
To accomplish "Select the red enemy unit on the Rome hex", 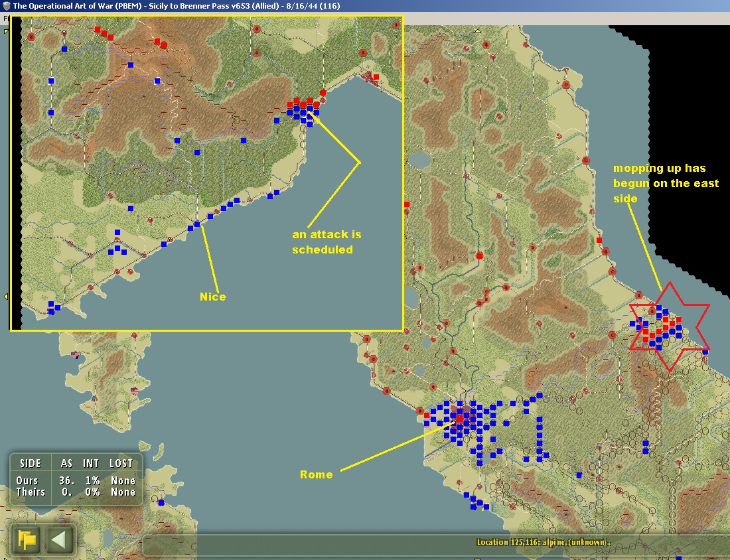I will [459, 419].
